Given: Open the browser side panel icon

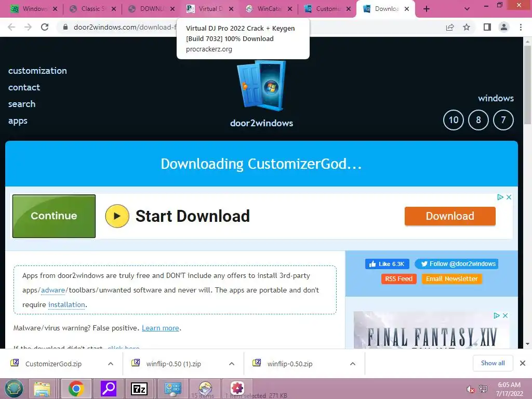Looking at the screenshot, I should [487, 27].
